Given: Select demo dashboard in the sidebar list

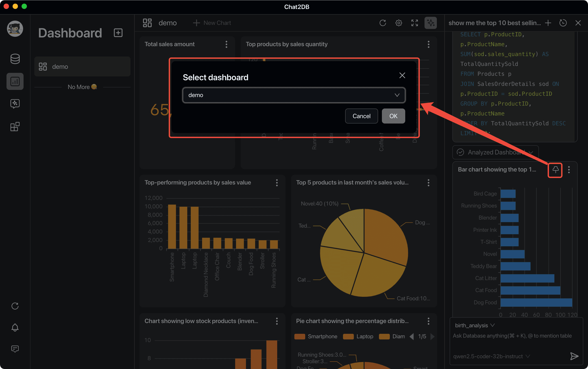Looking at the screenshot, I should coord(82,67).
